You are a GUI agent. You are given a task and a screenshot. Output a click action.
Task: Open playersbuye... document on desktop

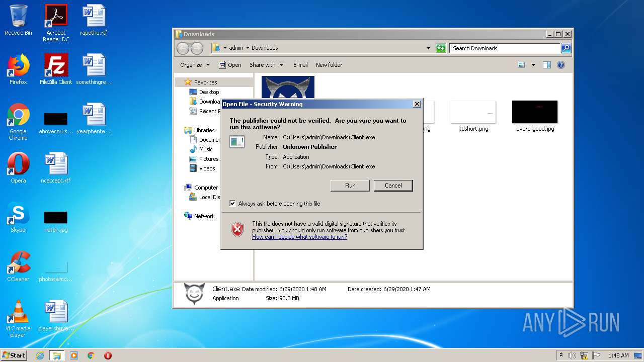point(56,316)
